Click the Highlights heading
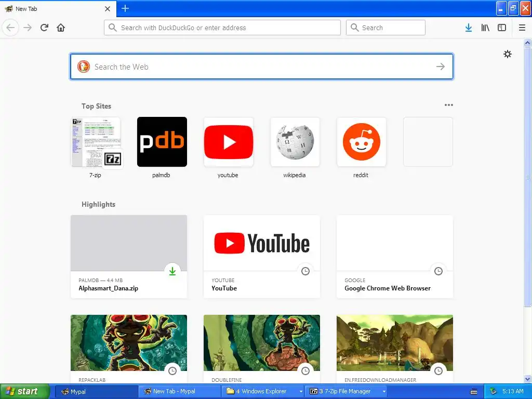This screenshot has width=532, height=399. [x=98, y=204]
